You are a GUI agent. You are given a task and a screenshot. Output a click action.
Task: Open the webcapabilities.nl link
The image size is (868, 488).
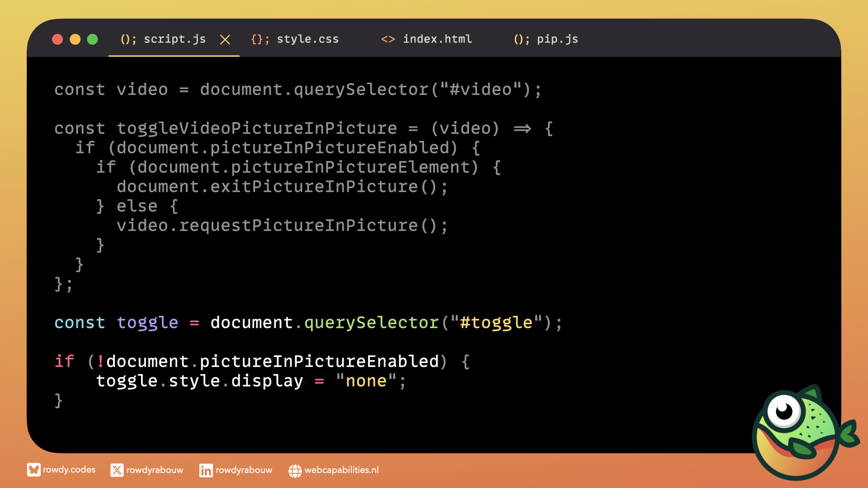click(x=341, y=470)
